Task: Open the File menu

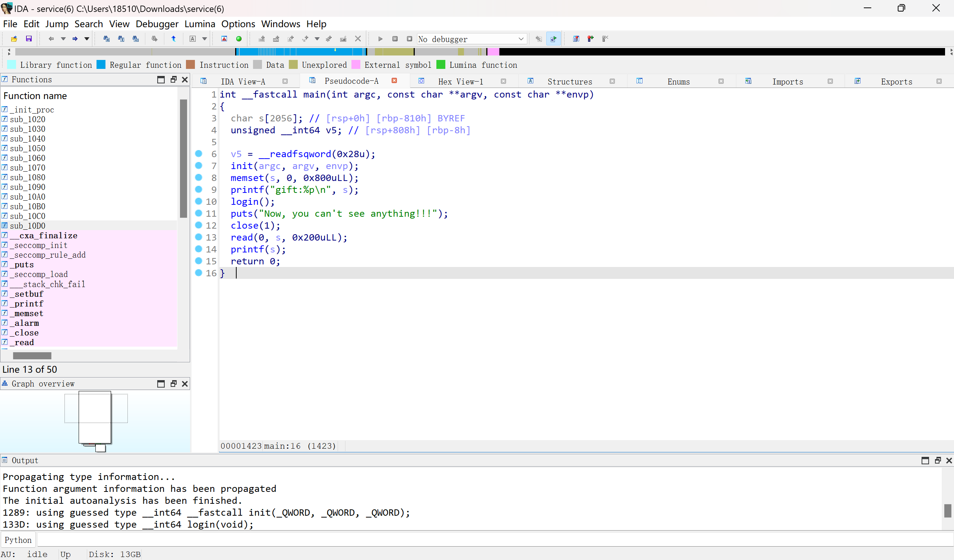Action: point(10,24)
